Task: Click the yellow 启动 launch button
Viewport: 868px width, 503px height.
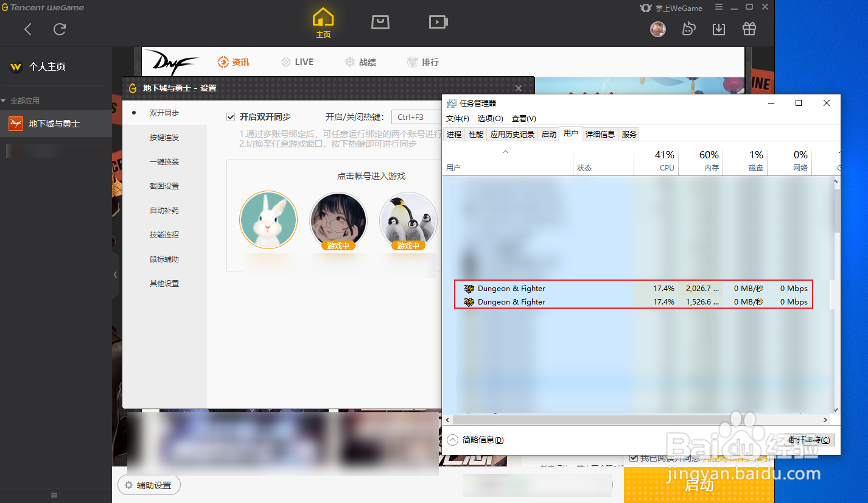Action: tap(699, 485)
